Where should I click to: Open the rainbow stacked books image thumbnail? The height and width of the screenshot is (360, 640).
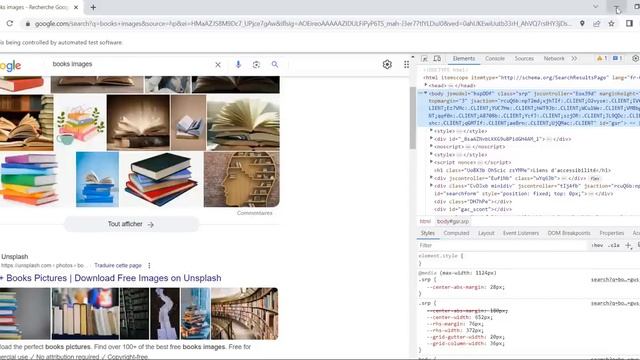pyautogui.click(x=29, y=180)
